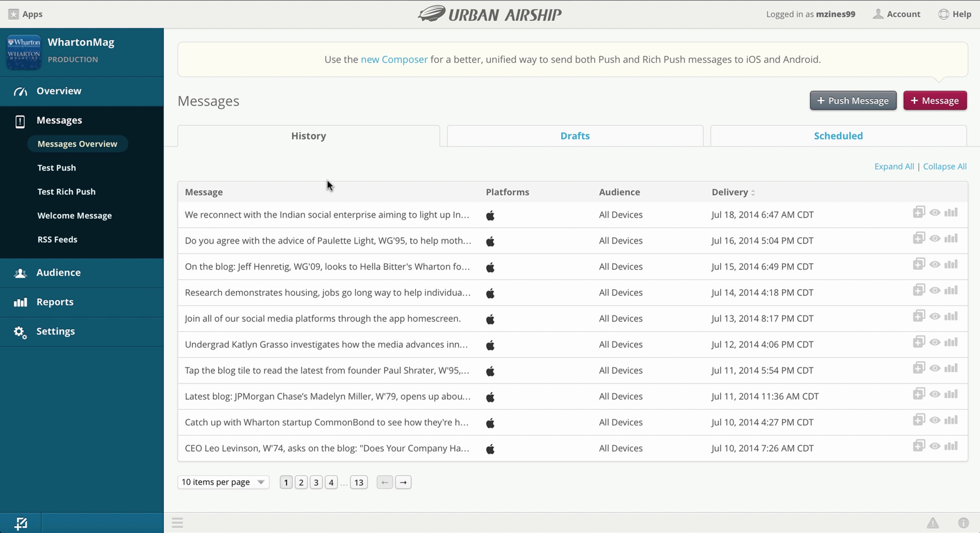This screenshot has height=533, width=980.
Task: Open the stats chart icon for the Jul 16 message
Action: pos(951,238)
